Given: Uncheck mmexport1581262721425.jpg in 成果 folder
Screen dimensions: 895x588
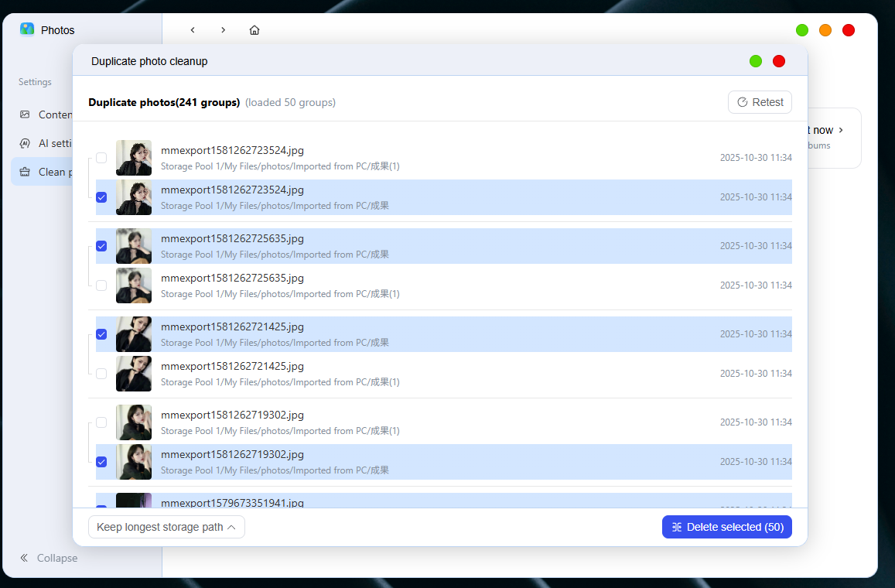Looking at the screenshot, I should click(x=101, y=334).
